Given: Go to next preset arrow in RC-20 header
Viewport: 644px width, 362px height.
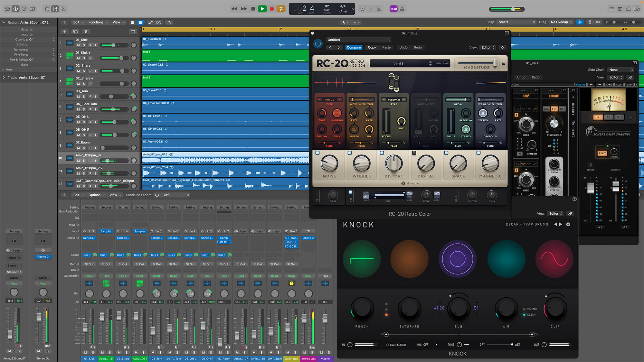Looking at the screenshot, I should [x=338, y=47].
